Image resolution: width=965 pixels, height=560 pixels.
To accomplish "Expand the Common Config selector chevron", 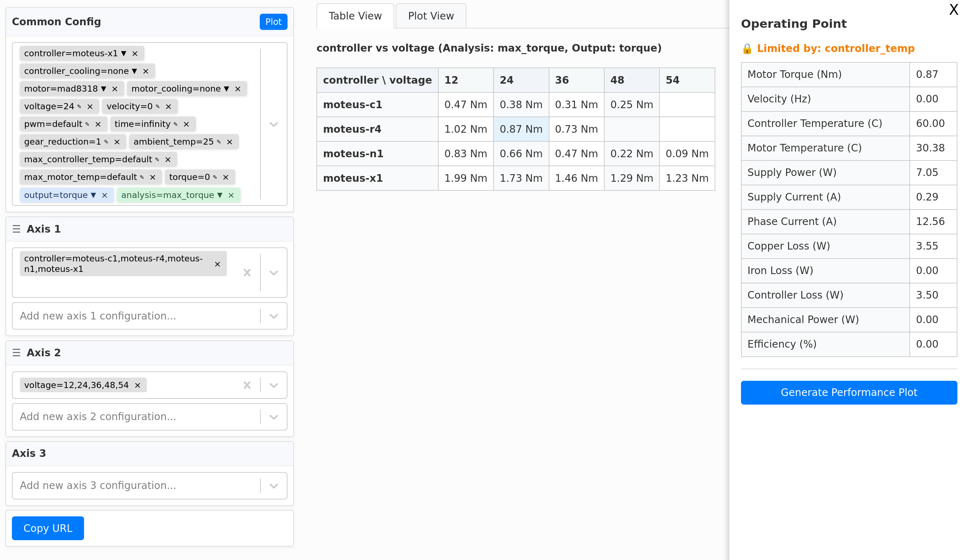I will pos(273,124).
